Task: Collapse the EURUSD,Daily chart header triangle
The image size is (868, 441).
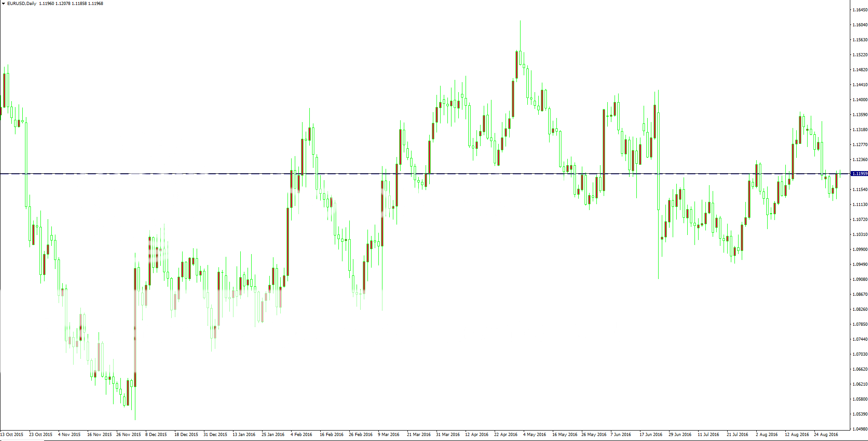Action: (4, 3)
